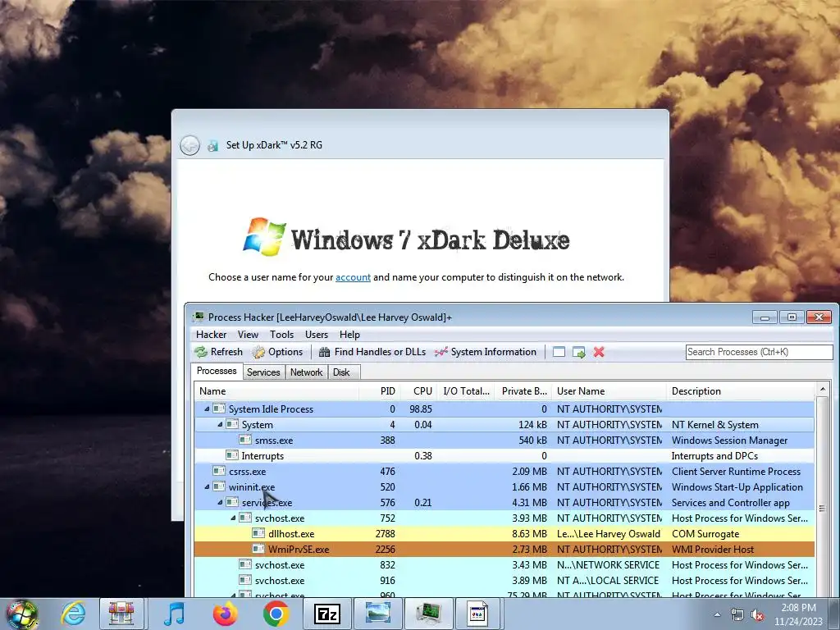Image resolution: width=840 pixels, height=630 pixels.
Task: Launch Google Chrome from the taskbar
Action: click(x=276, y=614)
